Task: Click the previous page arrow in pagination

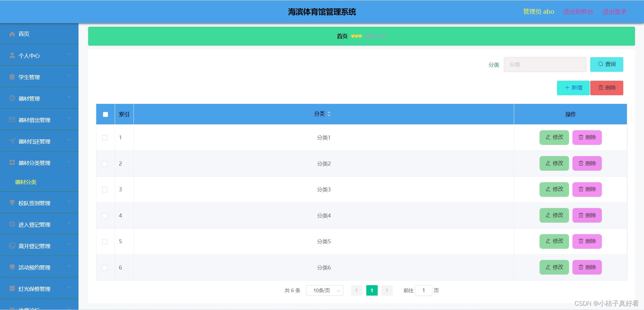Action: coord(357,290)
